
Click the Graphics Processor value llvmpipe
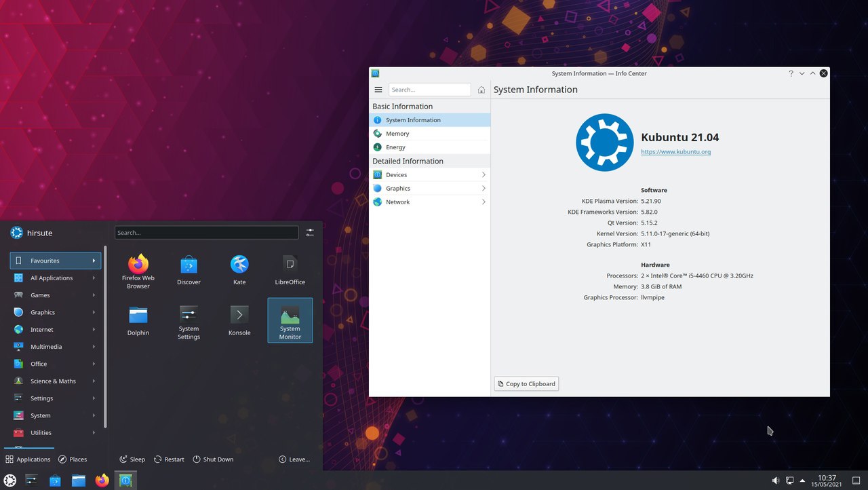coord(653,297)
